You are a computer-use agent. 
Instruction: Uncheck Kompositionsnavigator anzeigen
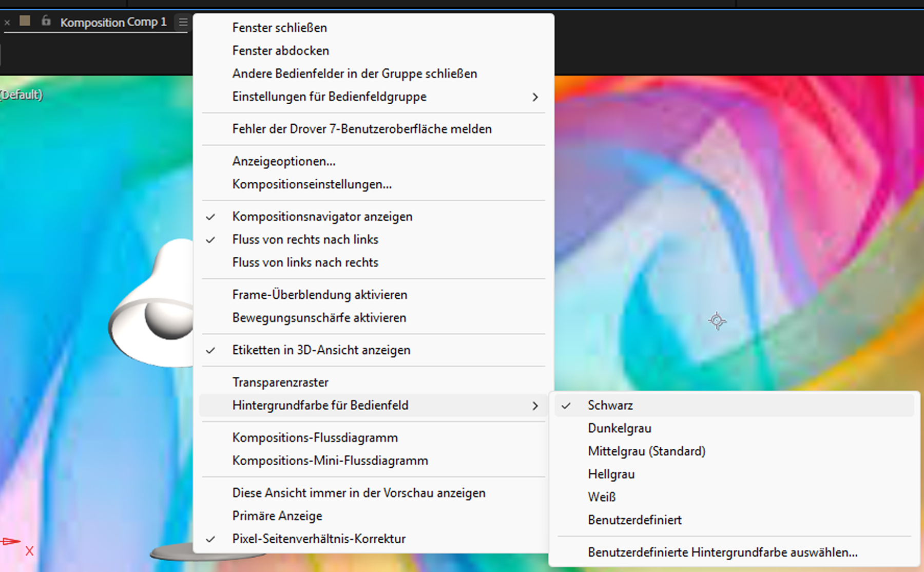tap(322, 216)
